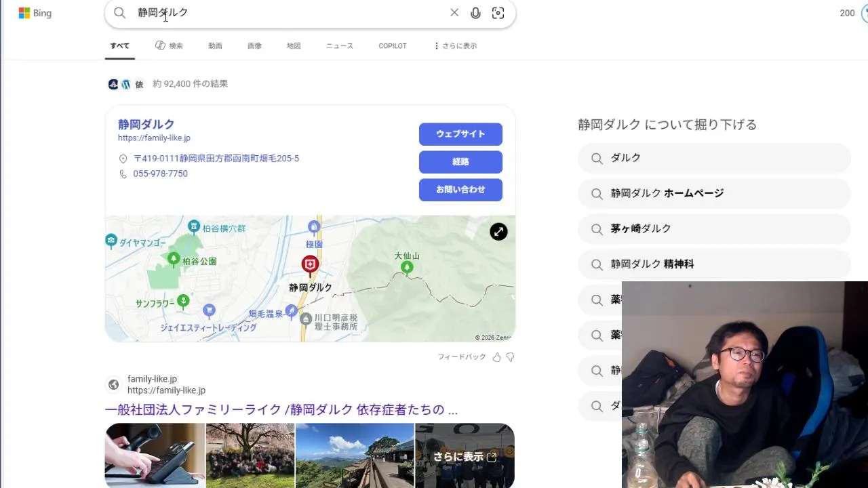Click the 約 92,400 件の結果 text
Image resolution: width=868 pixels, height=488 pixels.
(x=191, y=84)
